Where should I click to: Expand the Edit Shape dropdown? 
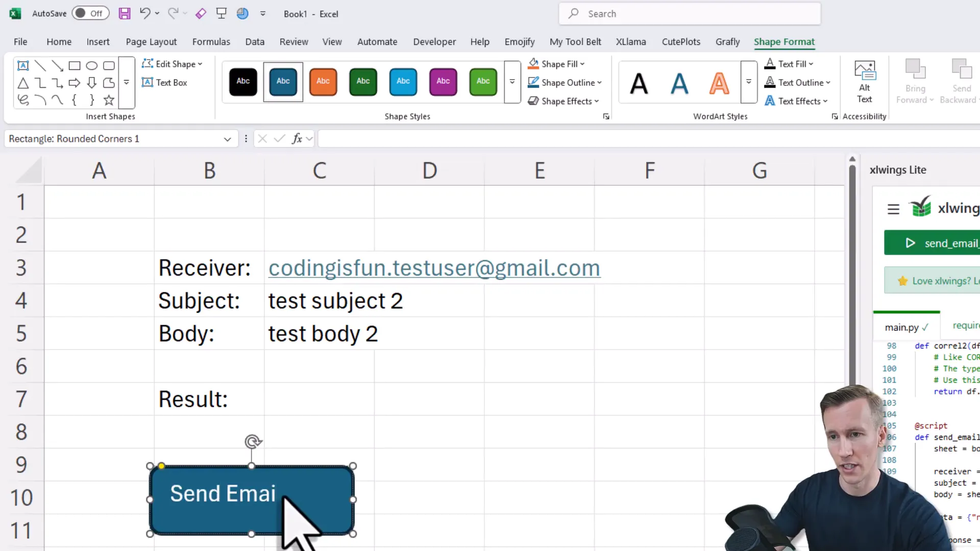[x=199, y=63]
